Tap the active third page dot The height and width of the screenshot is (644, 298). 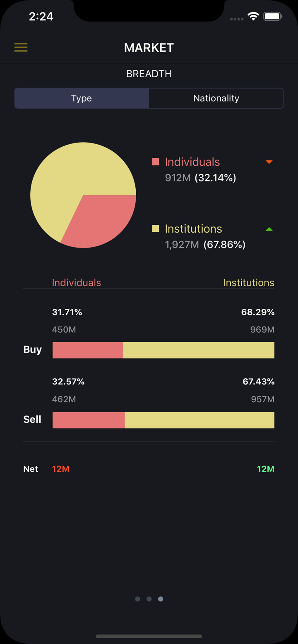(x=161, y=599)
